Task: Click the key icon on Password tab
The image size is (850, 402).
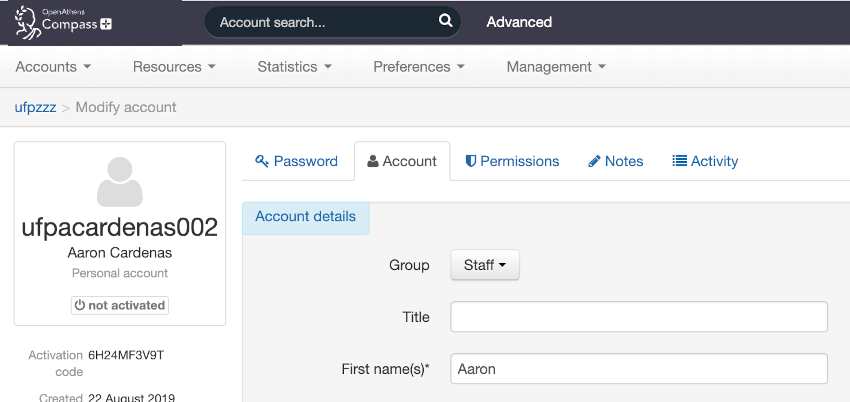Action: click(x=262, y=161)
